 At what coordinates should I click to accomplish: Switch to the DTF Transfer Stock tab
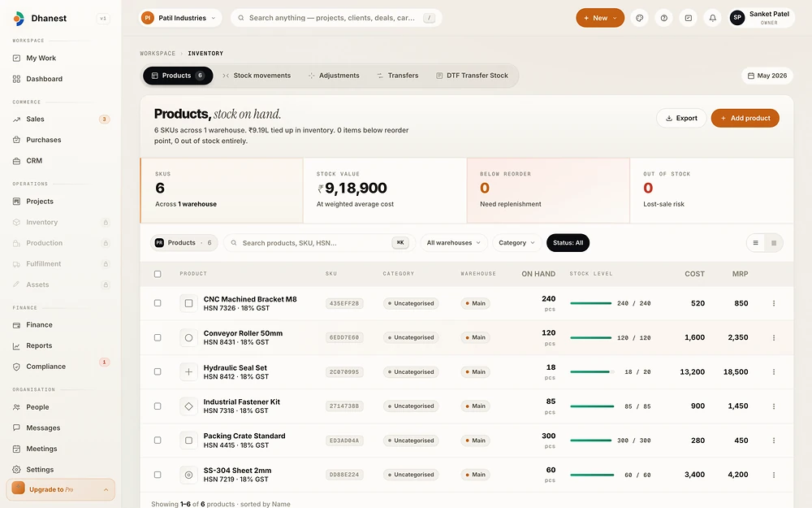pos(472,76)
